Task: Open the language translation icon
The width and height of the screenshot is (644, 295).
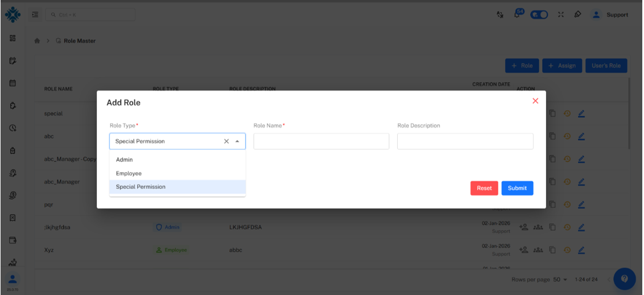Action: [500, 15]
